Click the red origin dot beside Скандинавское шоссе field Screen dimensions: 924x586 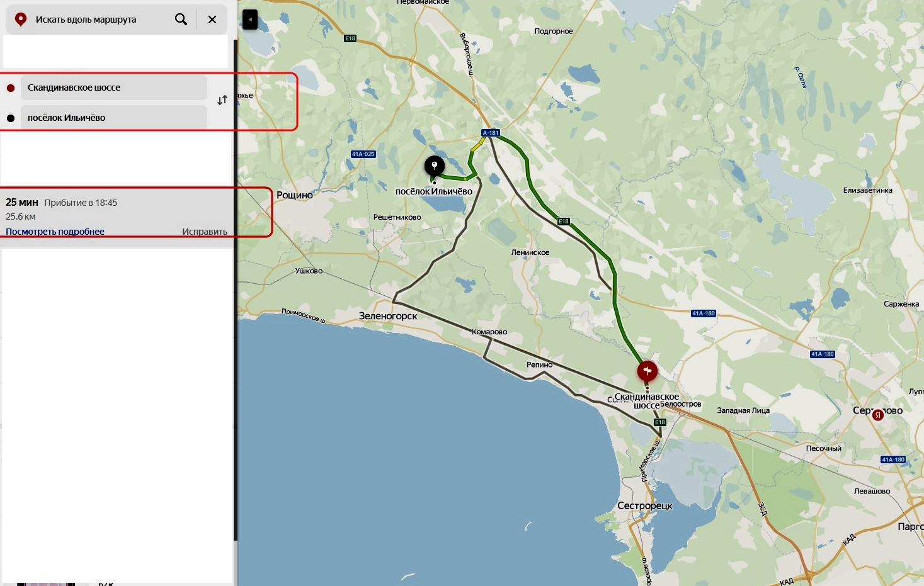11,88
